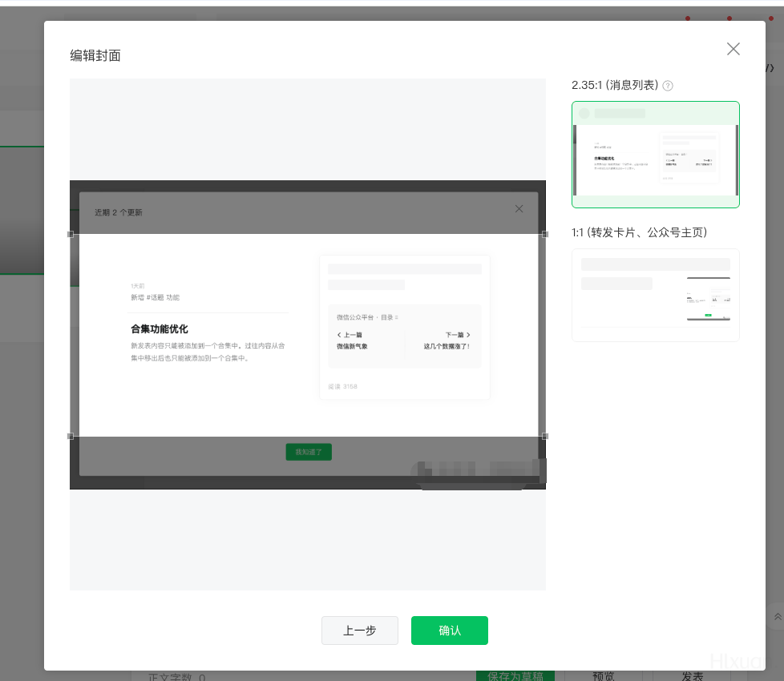
Task: Click 预览 in the background editor
Action: pos(604,676)
